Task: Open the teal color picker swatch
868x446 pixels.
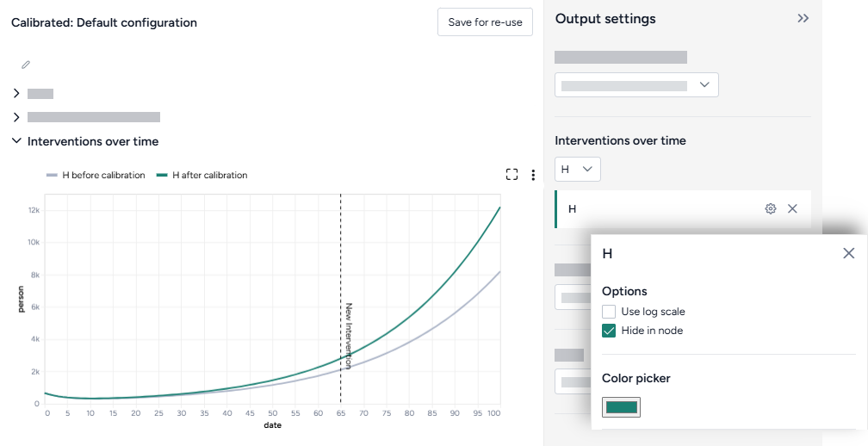Action: coord(621,407)
